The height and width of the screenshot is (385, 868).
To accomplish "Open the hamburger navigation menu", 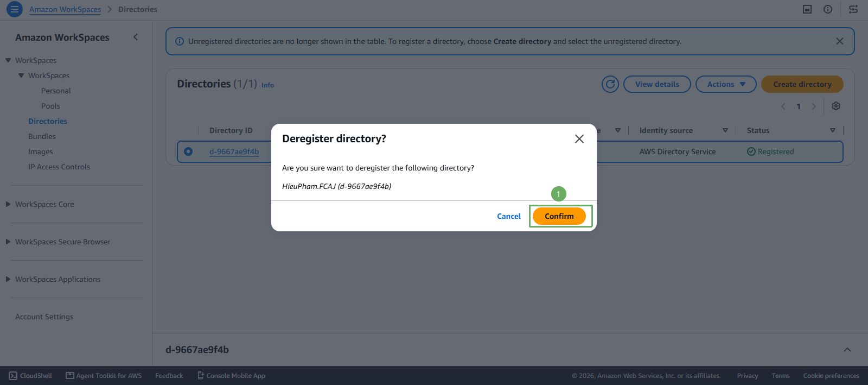I will pos(15,9).
